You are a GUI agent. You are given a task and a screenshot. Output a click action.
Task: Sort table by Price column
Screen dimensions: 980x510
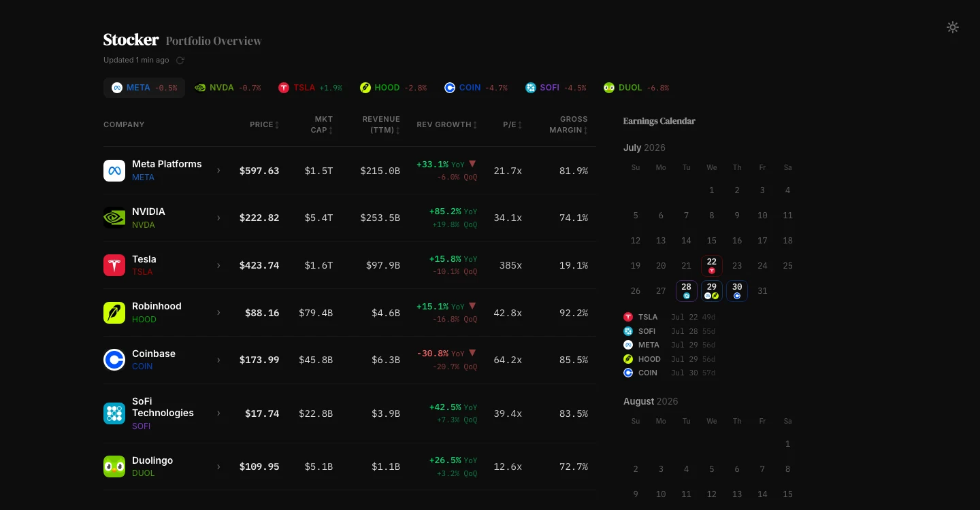(265, 124)
